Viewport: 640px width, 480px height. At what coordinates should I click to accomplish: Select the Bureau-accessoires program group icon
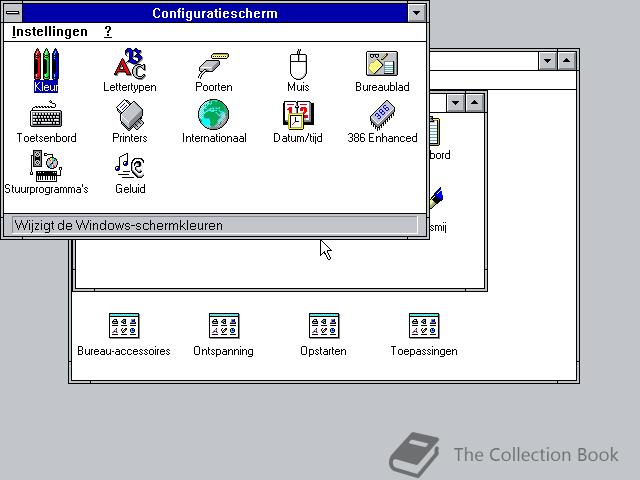click(124, 335)
